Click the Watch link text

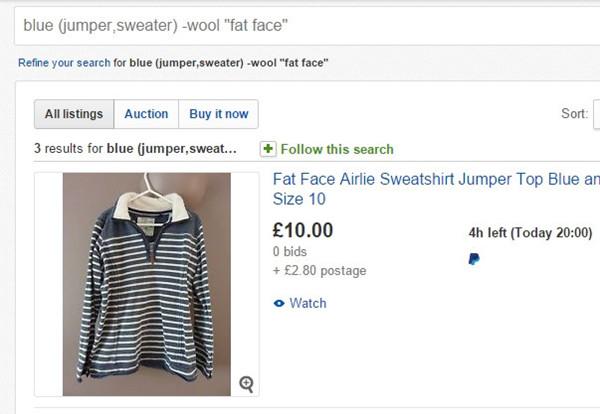point(308,303)
